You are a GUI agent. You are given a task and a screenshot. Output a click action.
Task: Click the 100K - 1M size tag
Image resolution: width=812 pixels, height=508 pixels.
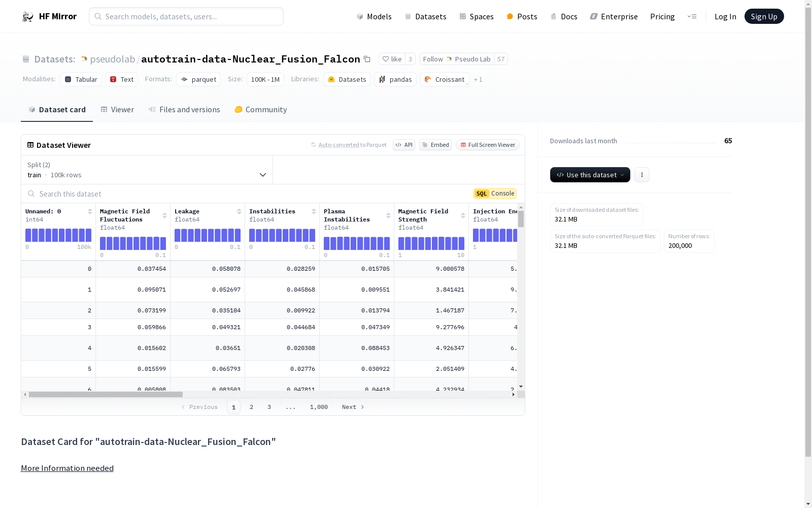[x=265, y=79]
